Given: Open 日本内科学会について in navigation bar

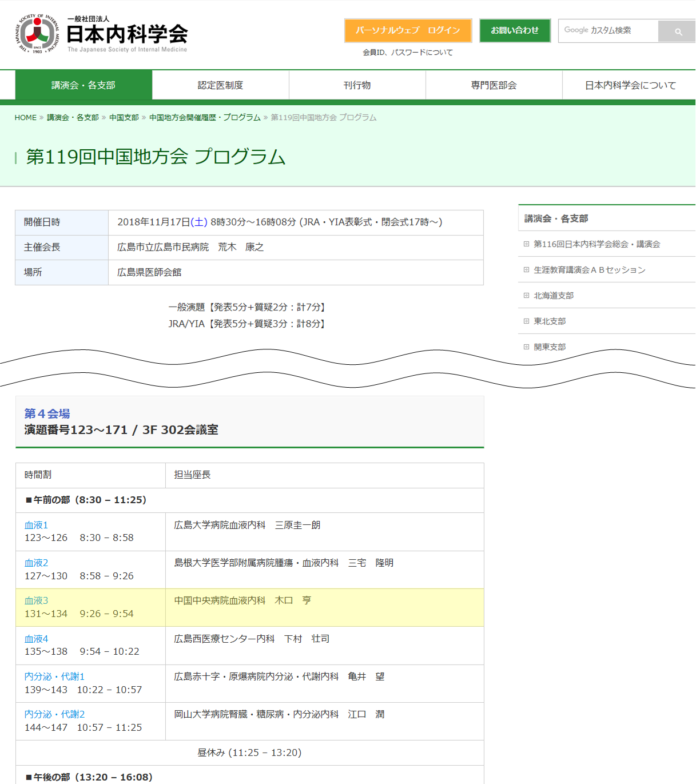Looking at the screenshot, I should point(630,85).
